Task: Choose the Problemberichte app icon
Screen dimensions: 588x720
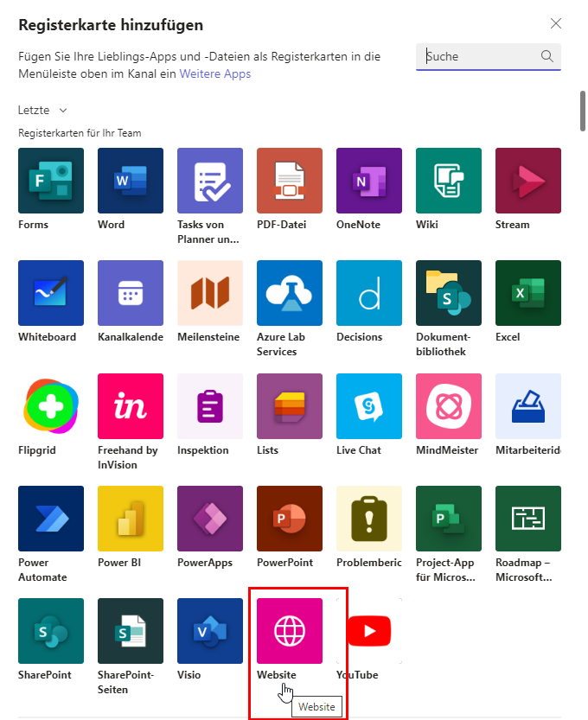Action: (369, 519)
